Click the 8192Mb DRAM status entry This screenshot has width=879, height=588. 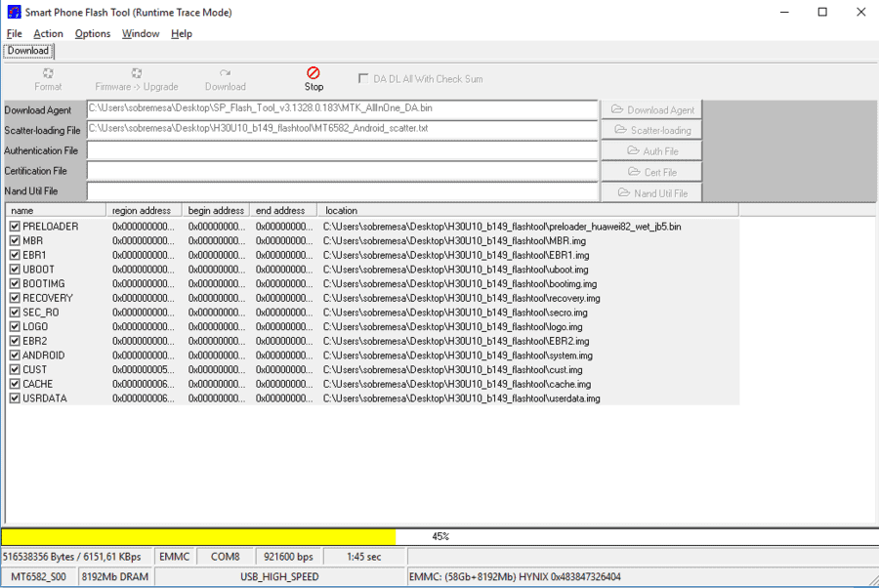coord(115,577)
